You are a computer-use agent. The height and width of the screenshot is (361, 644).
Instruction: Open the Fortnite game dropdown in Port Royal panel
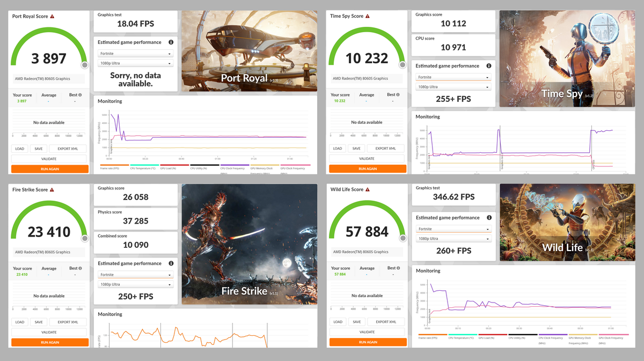pyautogui.click(x=136, y=54)
